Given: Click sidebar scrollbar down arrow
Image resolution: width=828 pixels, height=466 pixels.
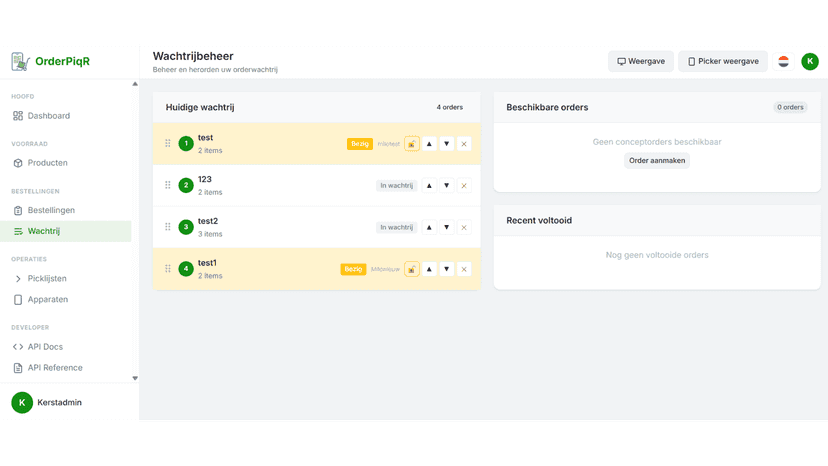Looking at the screenshot, I should [135, 378].
